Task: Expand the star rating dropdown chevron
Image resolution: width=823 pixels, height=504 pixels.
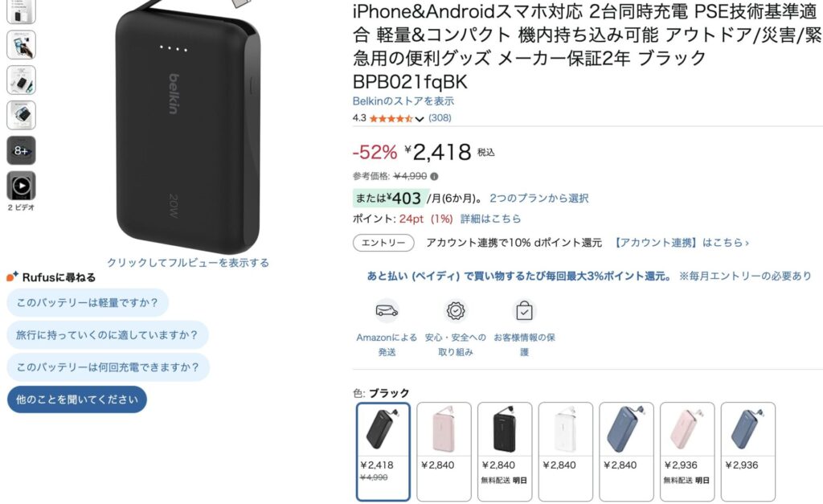Action: tap(420, 119)
